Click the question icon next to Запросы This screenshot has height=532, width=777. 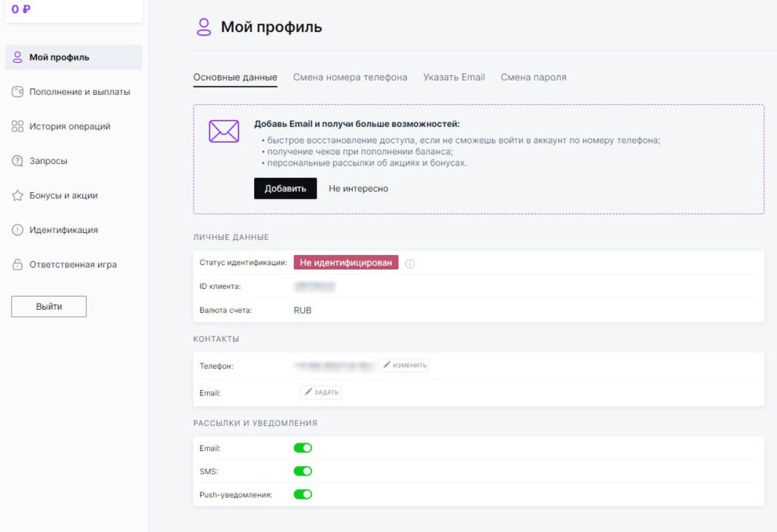pyautogui.click(x=17, y=161)
